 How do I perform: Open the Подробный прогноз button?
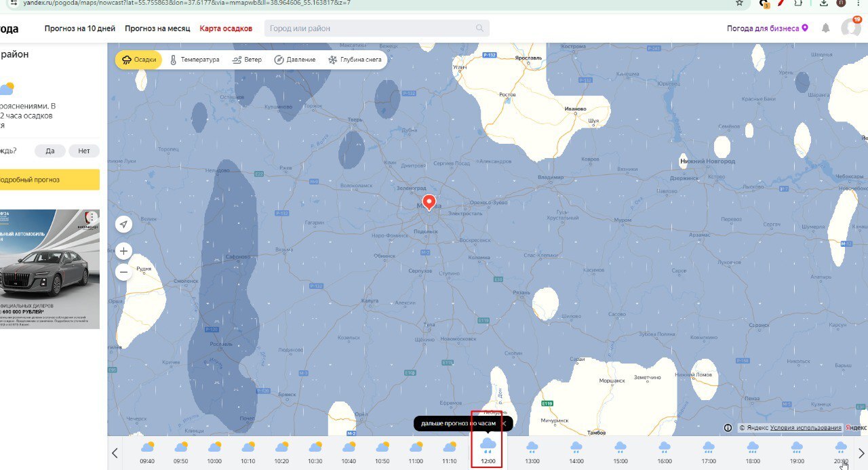tap(50, 180)
